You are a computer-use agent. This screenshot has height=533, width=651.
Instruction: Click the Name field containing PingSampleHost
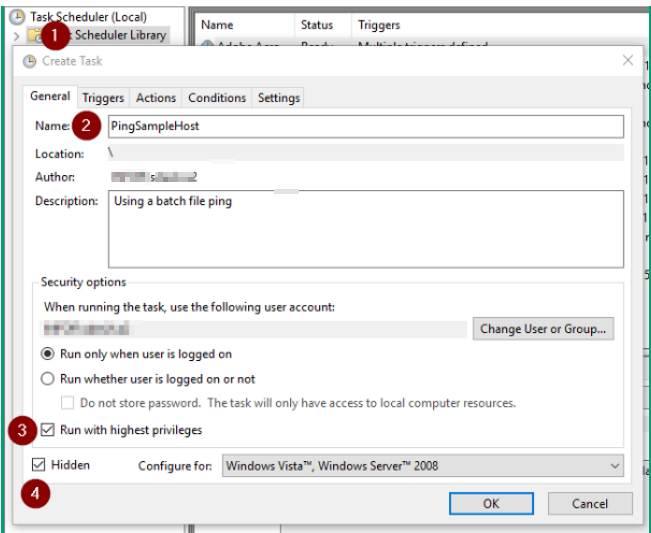point(366,126)
